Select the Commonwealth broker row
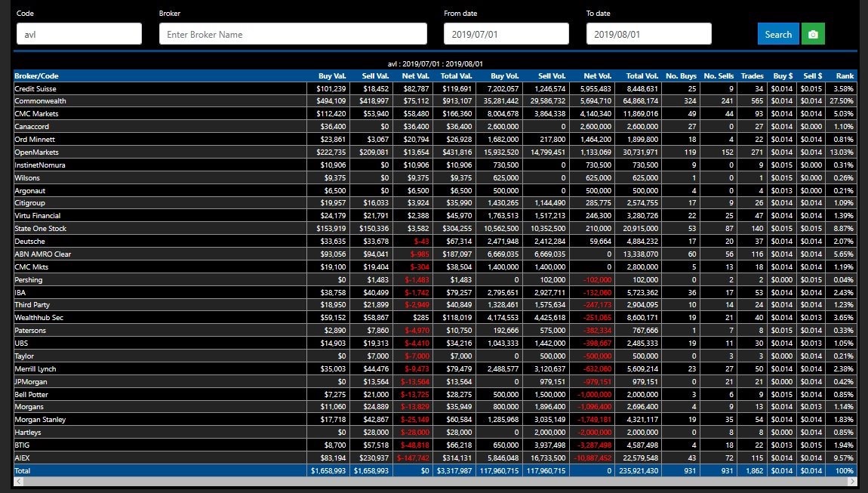 tap(435, 101)
